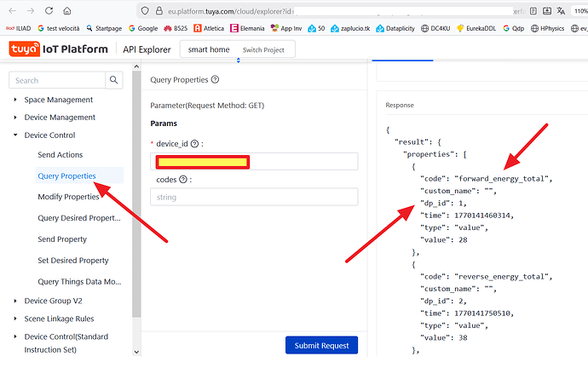Click the browser back arrow
Image resolution: width=588 pixels, height=385 pixels.
pyautogui.click(x=13, y=10)
